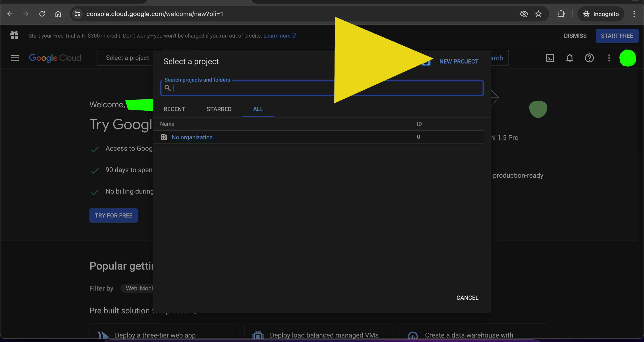This screenshot has width=644, height=342.
Task: Click the Google Cloud logo
Action: (x=55, y=58)
